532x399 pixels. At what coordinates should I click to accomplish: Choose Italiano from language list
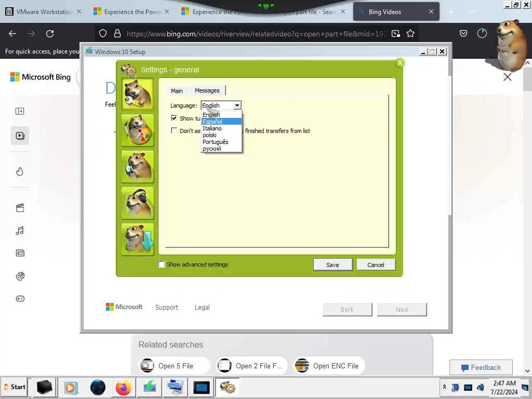click(221, 128)
